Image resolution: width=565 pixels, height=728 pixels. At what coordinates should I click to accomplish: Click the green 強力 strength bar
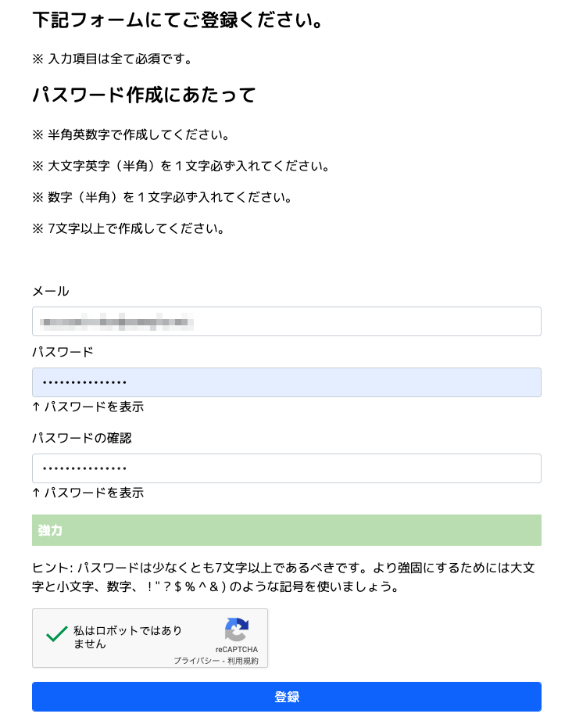(x=286, y=529)
